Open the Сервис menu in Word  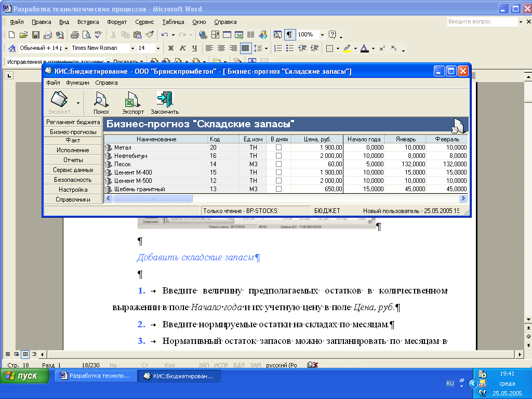click(x=144, y=22)
